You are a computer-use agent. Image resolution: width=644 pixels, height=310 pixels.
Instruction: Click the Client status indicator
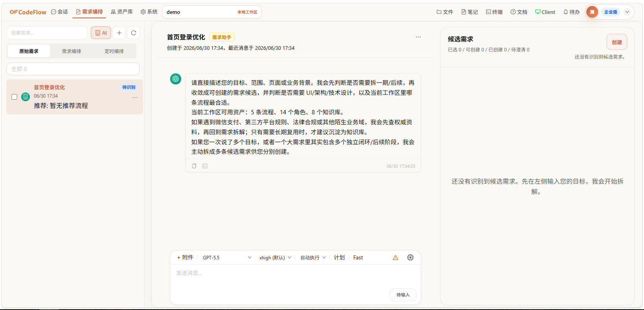pos(545,12)
